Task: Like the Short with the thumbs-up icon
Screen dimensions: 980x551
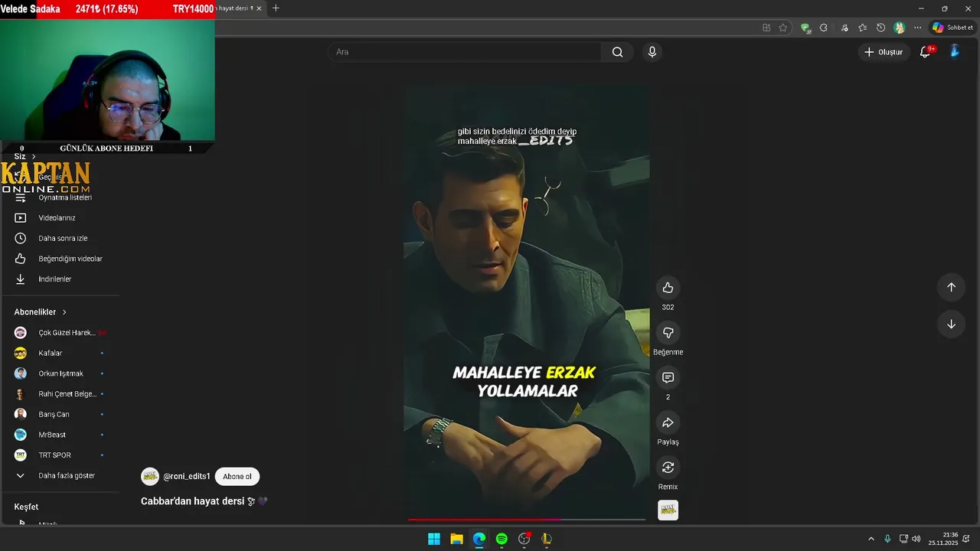Action: (668, 288)
